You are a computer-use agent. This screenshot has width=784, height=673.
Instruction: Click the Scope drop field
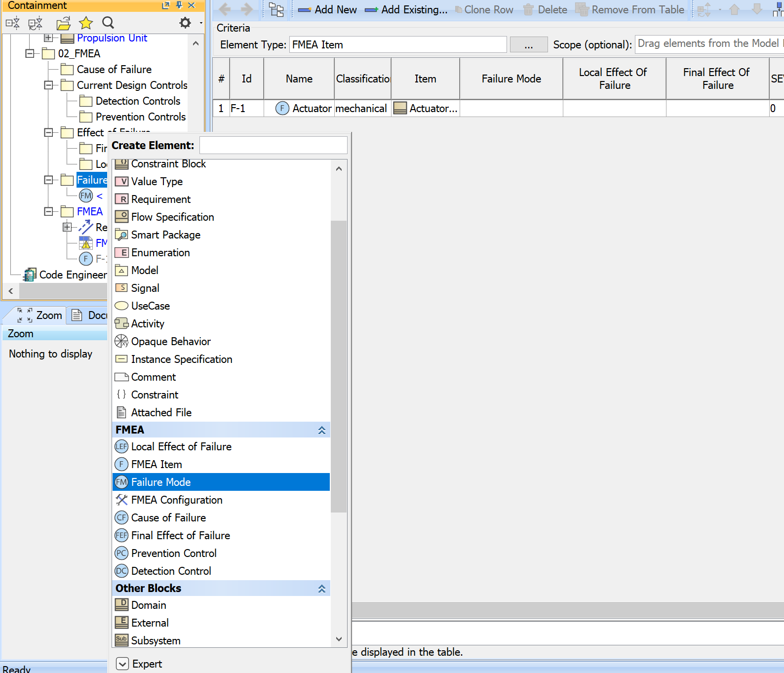709,44
